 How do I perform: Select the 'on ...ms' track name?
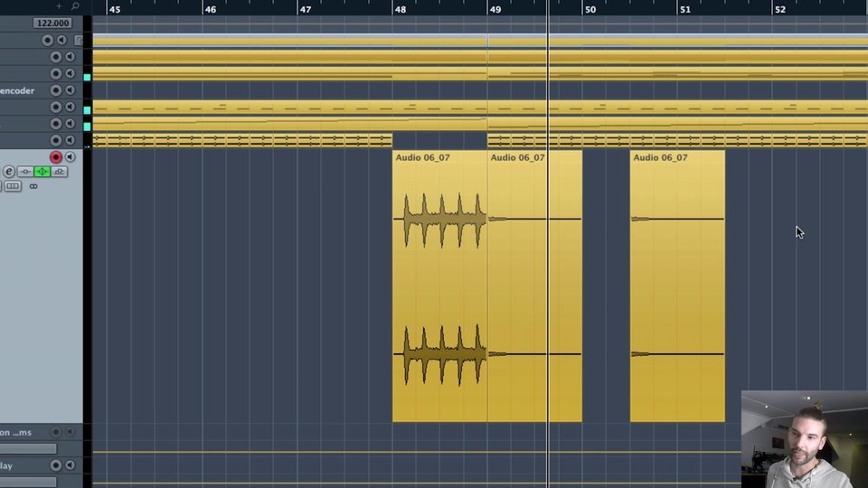(15, 433)
